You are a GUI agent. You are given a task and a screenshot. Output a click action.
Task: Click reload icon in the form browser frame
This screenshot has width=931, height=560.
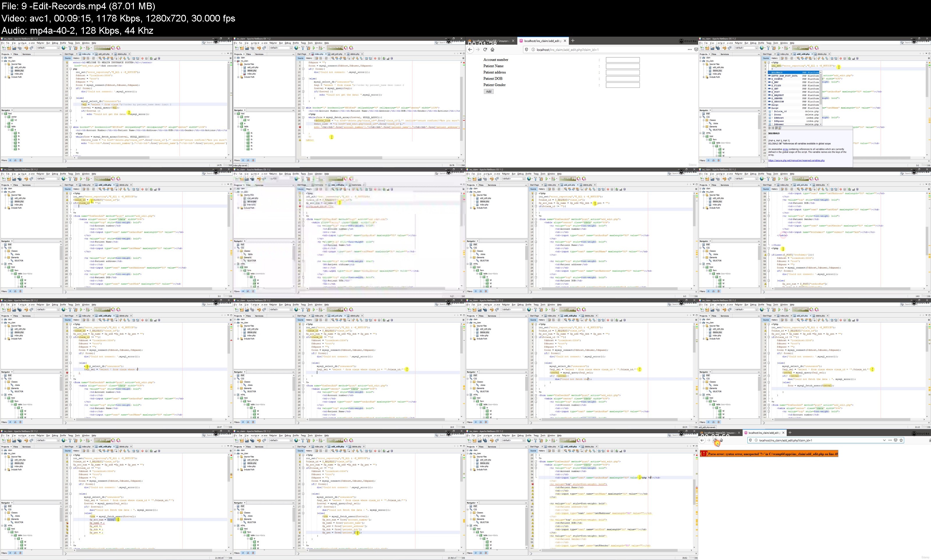coord(485,49)
